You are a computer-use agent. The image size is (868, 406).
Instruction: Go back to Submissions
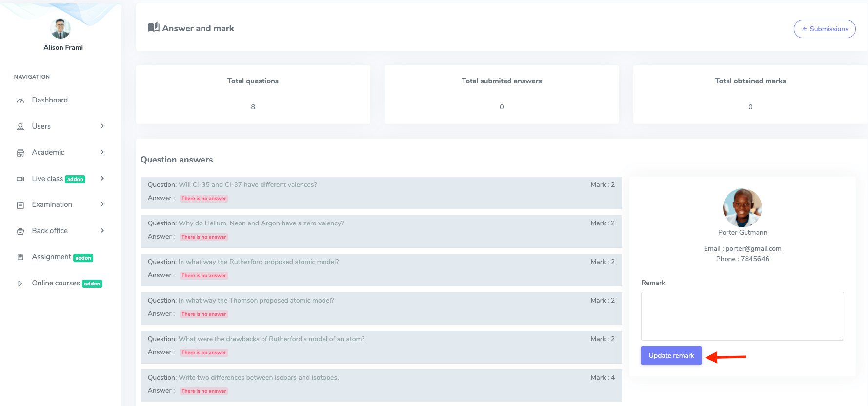pos(824,29)
